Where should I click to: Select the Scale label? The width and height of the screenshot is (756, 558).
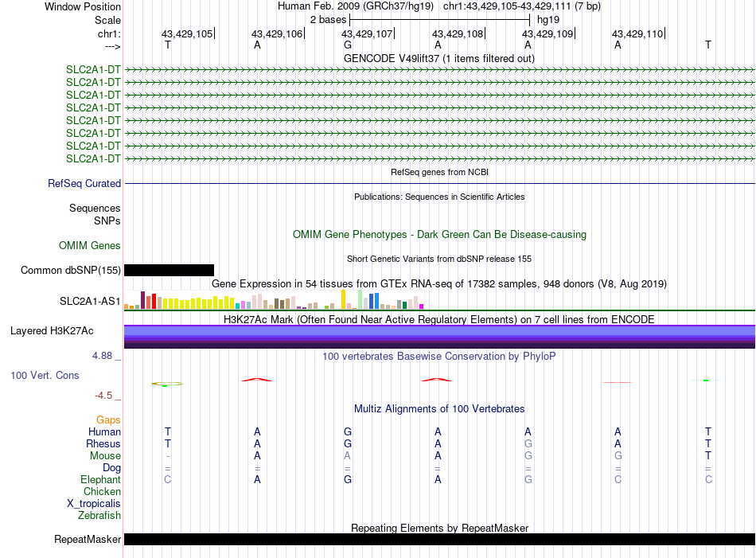pos(107,20)
